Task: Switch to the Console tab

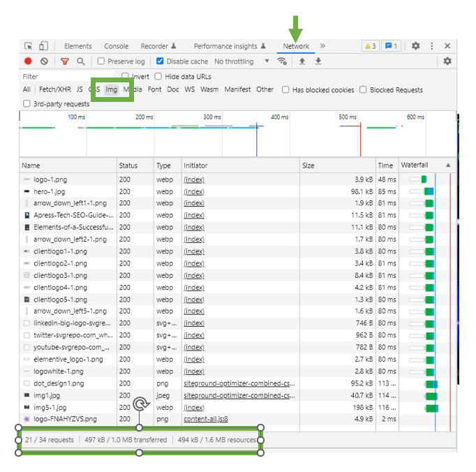Action: pos(117,46)
